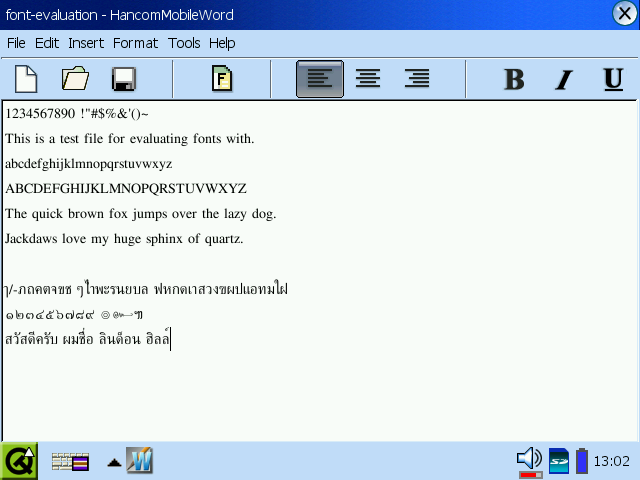Image resolution: width=640 pixels, height=480 pixels.
Task: Open the Edit menu
Action: 47,43
